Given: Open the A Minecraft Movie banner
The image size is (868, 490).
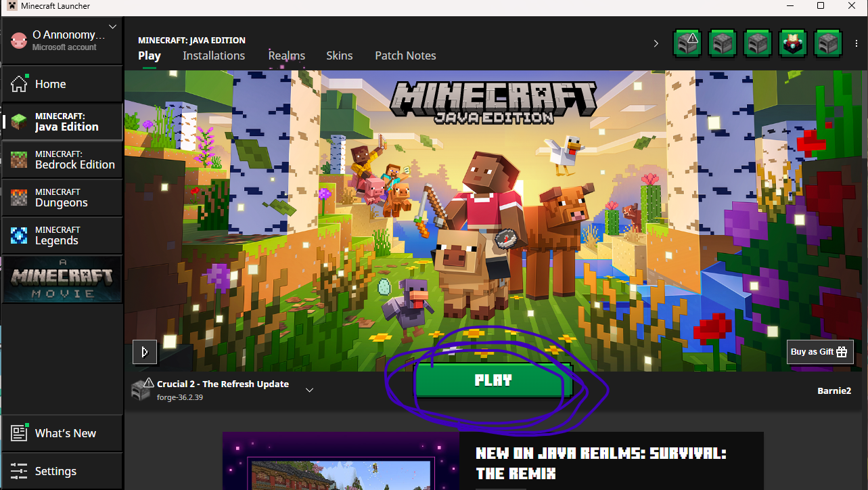Looking at the screenshot, I should [x=62, y=279].
